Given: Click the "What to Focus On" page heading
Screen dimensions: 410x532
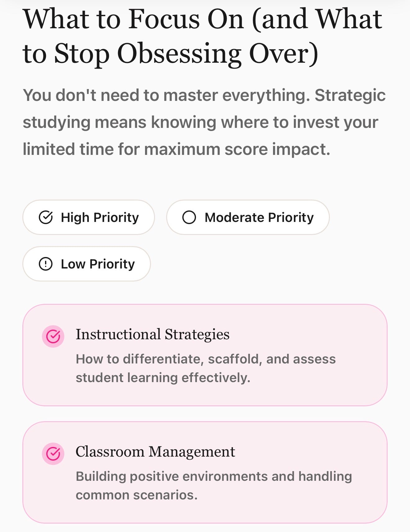Looking at the screenshot, I should [x=202, y=19].
